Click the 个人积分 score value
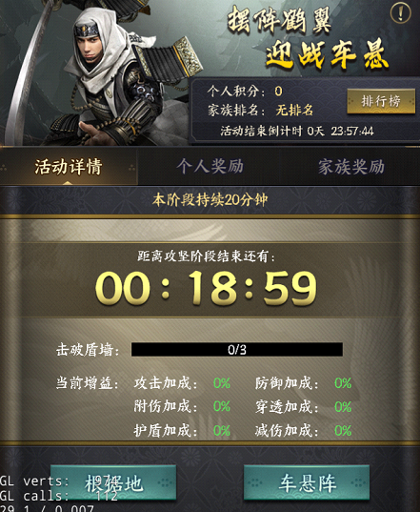The width and height of the screenshot is (420, 512). point(278,92)
